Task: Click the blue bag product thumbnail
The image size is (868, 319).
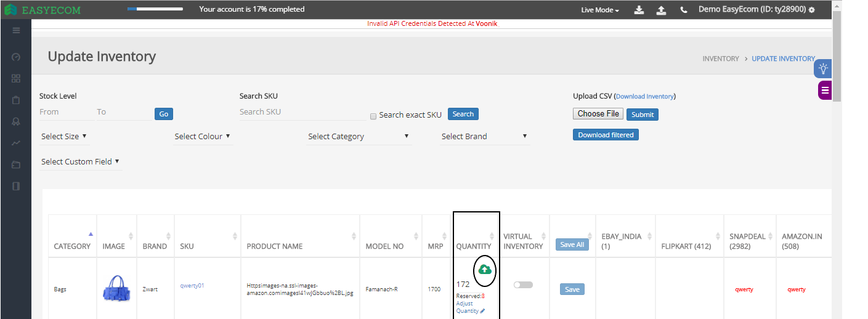Action: [x=117, y=289]
